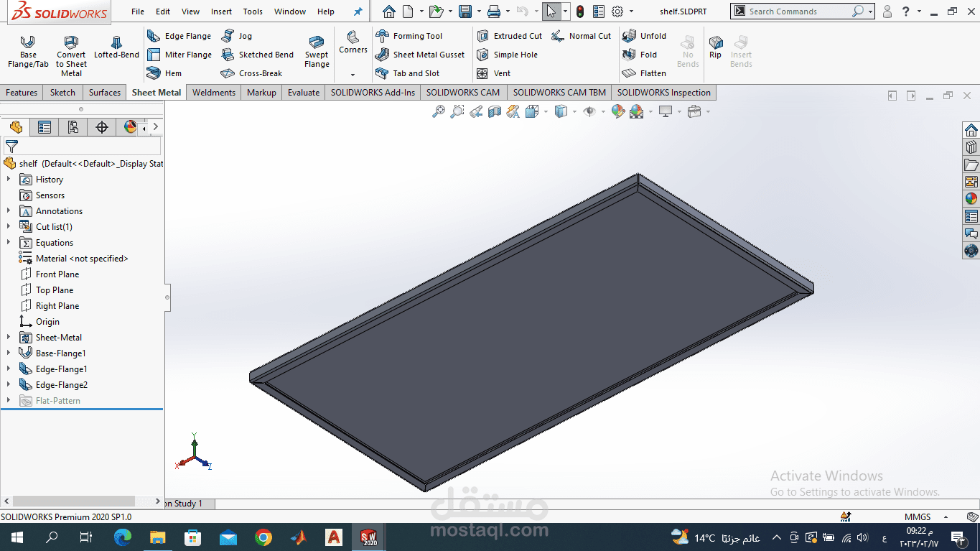The width and height of the screenshot is (980, 551).
Task: Select the Fold tool
Action: [x=640, y=55]
